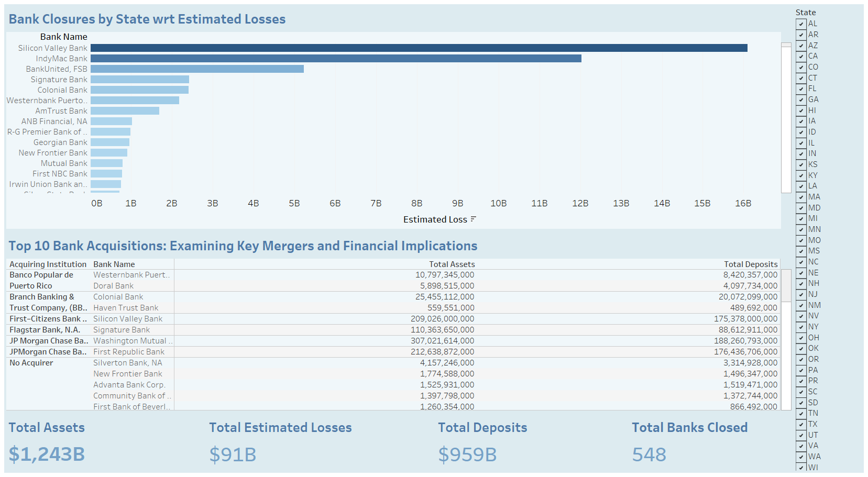868x477 pixels.
Task: Click the acquisitions table vertical scrollbar
Action: click(786, 340)
